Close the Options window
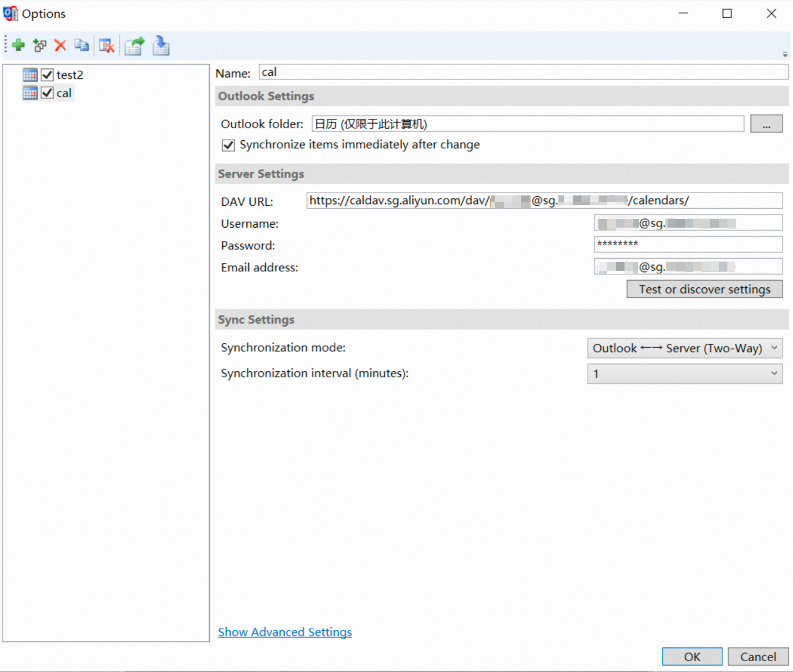This screenshot has height=672, width=793. [771, 13]
